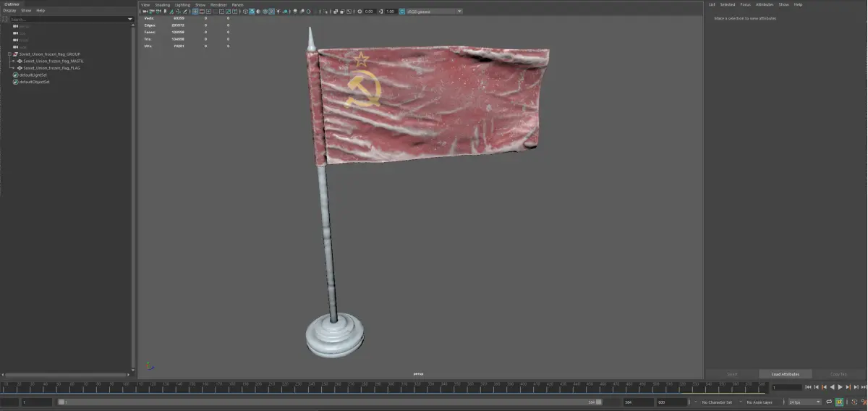Open the viewport Lighting menu
This screenshot has width=868, height=411.
click(182, 4)
